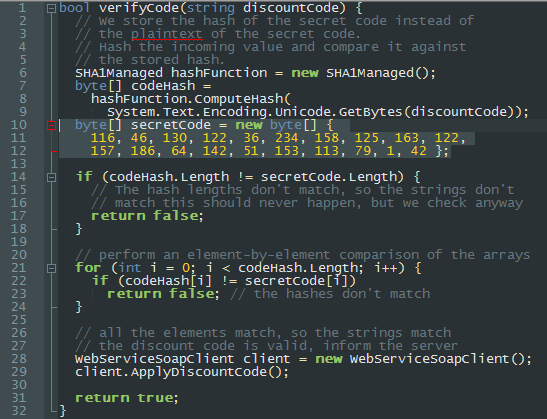Click line number 17 in the gutter

(x=19, y=216)
